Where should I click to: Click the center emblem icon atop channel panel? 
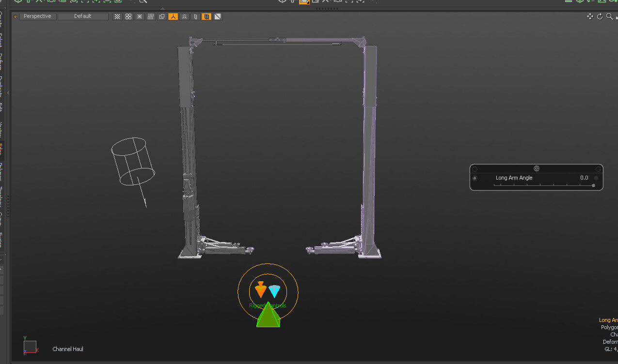(537, 168)
